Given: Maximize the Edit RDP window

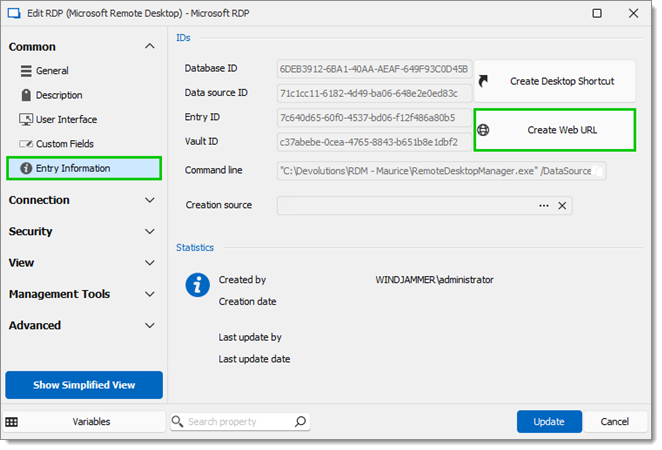Looking at the screenshot, I should click(597, 14).
